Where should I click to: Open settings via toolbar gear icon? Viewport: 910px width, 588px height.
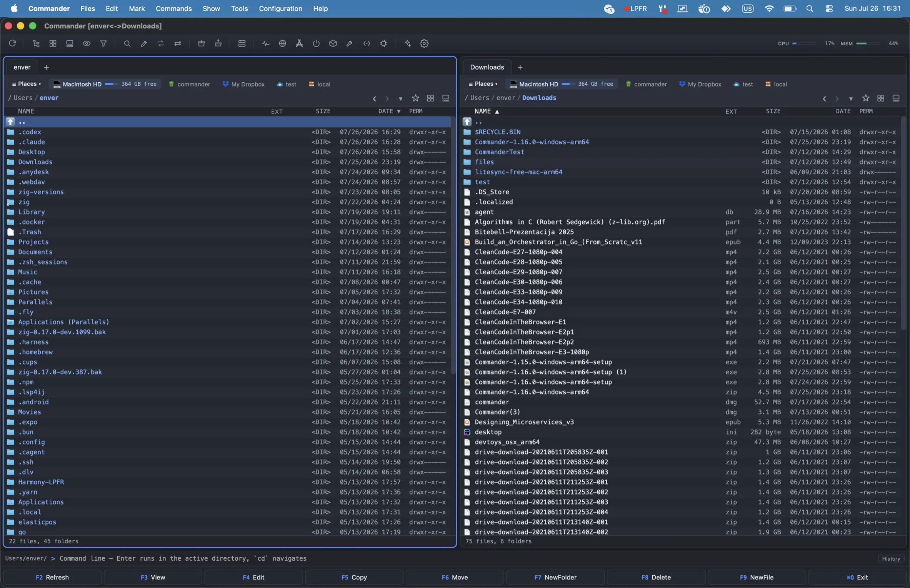pos(424,43)
